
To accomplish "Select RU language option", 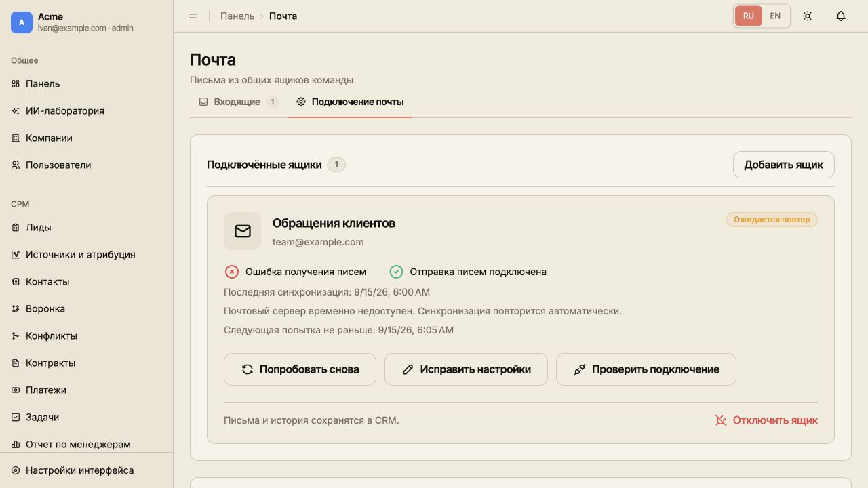I will coord(749,16).
